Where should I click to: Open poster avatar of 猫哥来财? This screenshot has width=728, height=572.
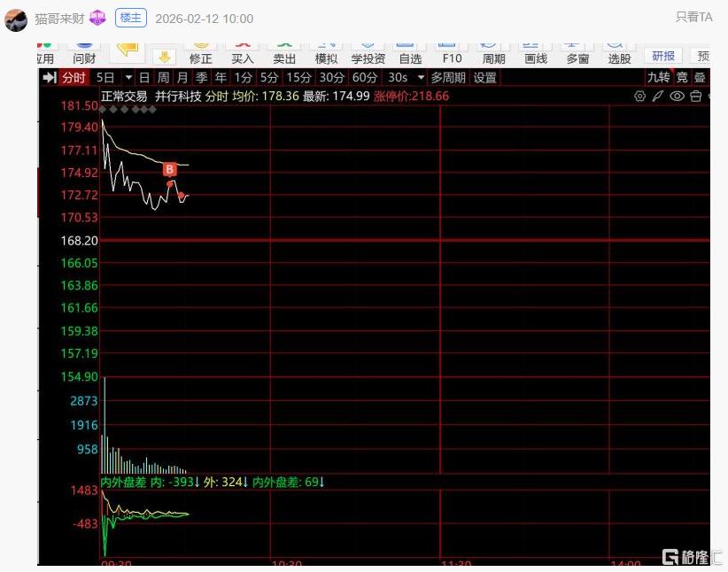(x=16, y=19)
